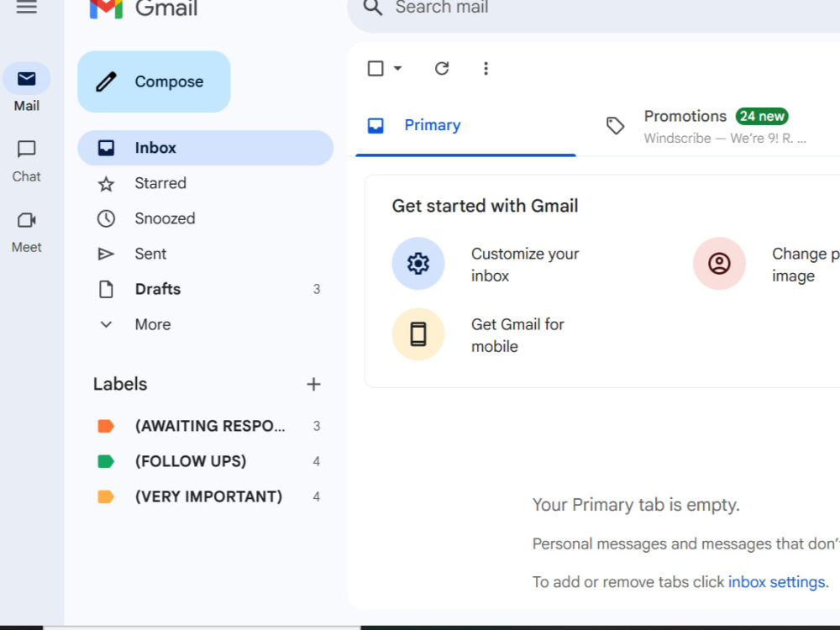Click the 24 new badge
The width and height of the screenshot is (840, 630).
pos(762,116)
